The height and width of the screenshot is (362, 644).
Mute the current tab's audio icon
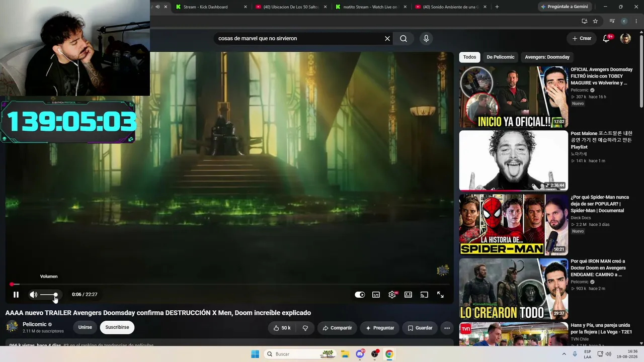[x=157, y=7]
